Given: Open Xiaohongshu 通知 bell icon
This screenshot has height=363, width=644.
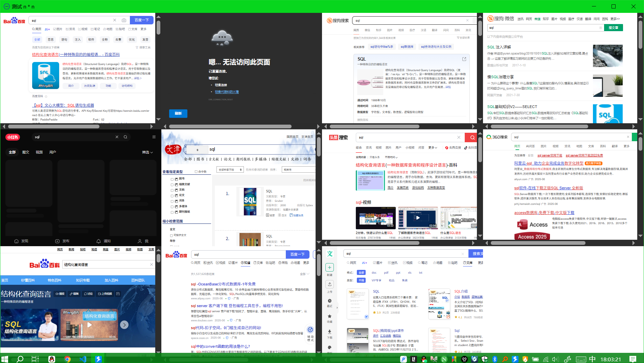Looking at the screenshot, I should 98,241.
